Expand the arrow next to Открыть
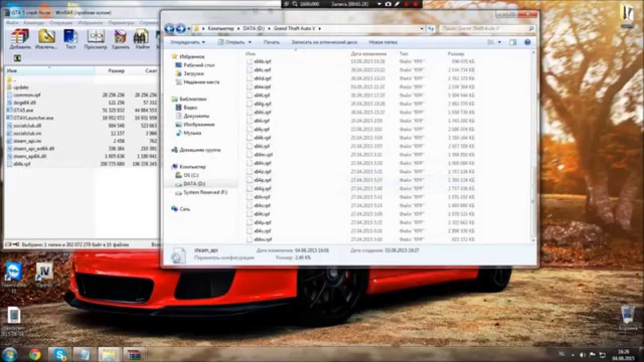Image resolution: width=644 pixels, height=362 pixels. tap(250, 43)
